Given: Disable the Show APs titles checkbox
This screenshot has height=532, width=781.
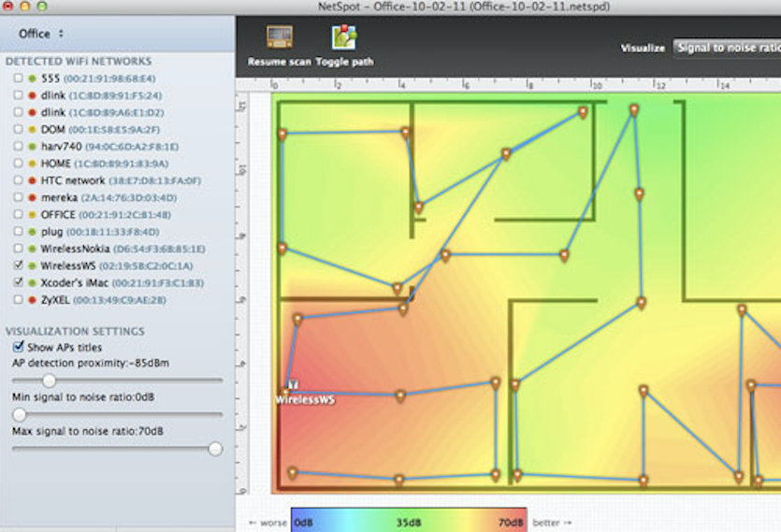Looking at the screenshot, I should (19, 347).
